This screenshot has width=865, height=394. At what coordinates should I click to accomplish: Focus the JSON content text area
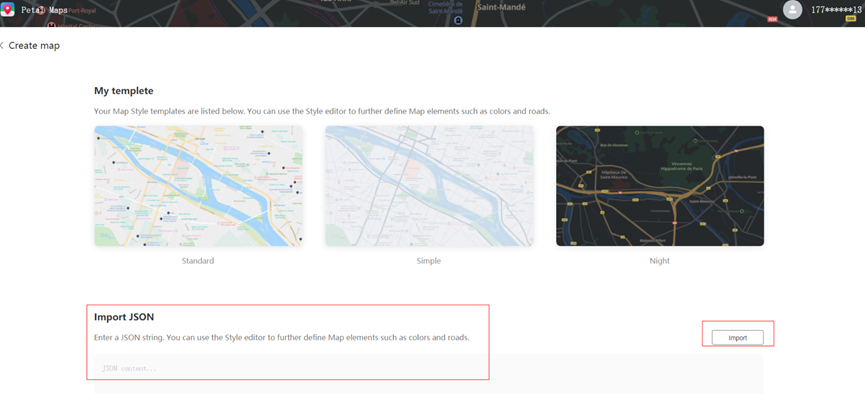429,374
